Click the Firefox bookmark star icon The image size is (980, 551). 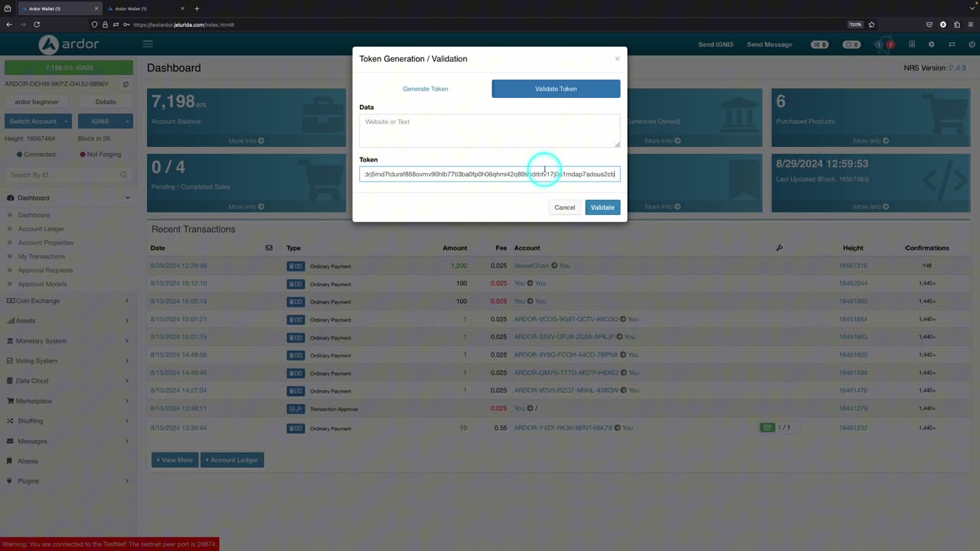(871, 24)
